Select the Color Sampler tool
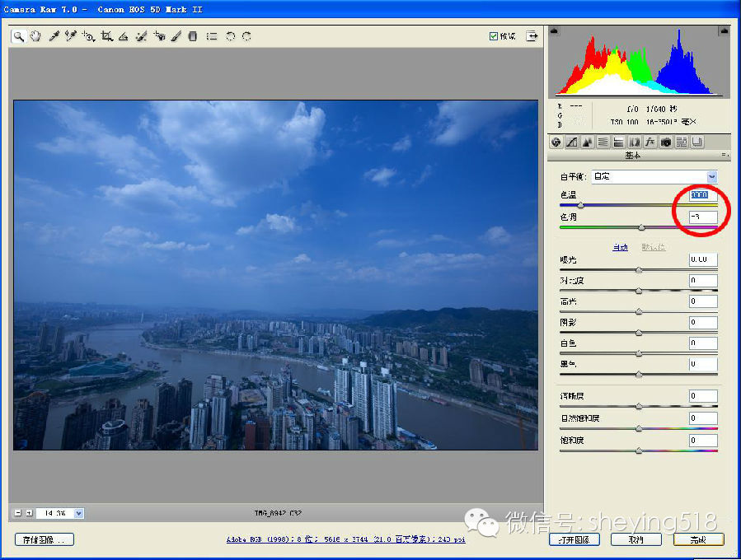 coord(71,36)
